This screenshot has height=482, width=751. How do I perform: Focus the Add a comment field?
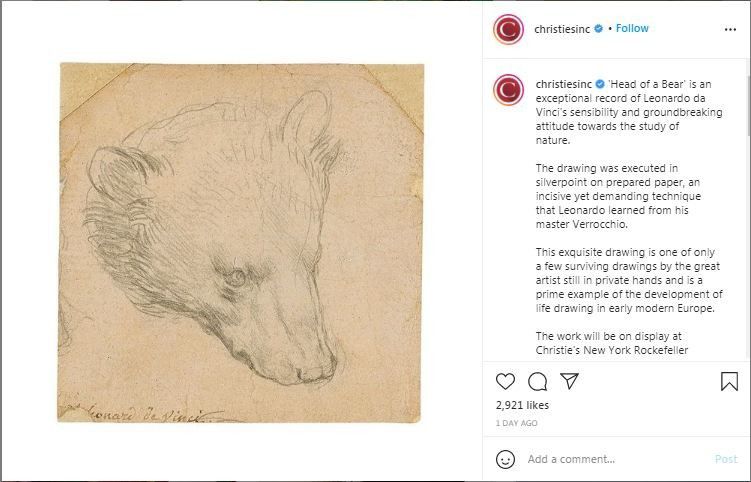pyautogui.click(x=610, y=459)
